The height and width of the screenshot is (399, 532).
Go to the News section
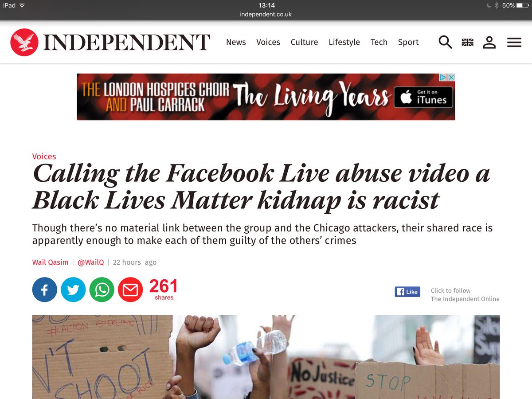click(236, 42)
